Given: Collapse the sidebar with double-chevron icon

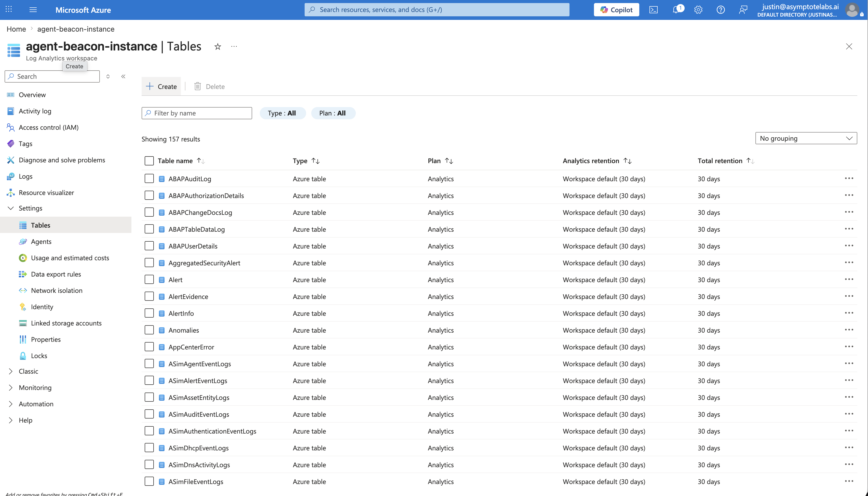Looking at the screenshot, I should click(x=123, y=76).
